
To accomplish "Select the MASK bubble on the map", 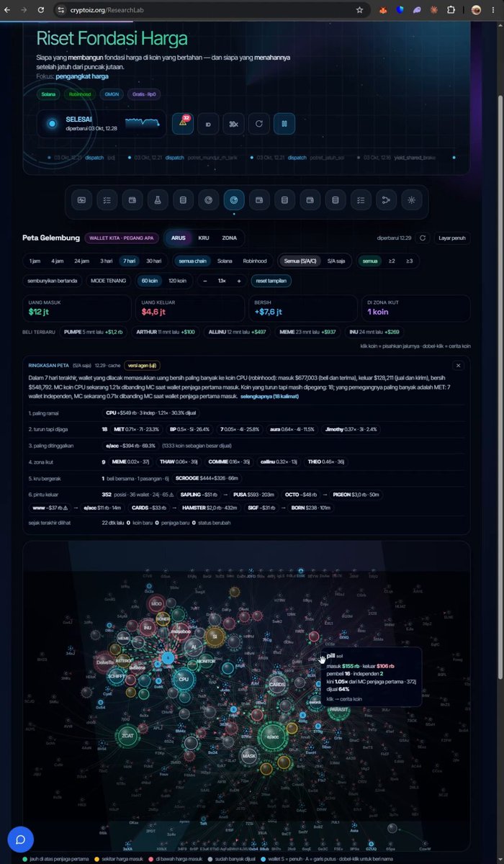I will click(x=249, y=756).
